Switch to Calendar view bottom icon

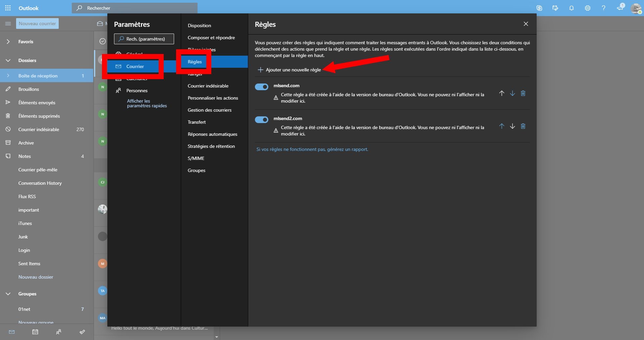click(35, 332)
